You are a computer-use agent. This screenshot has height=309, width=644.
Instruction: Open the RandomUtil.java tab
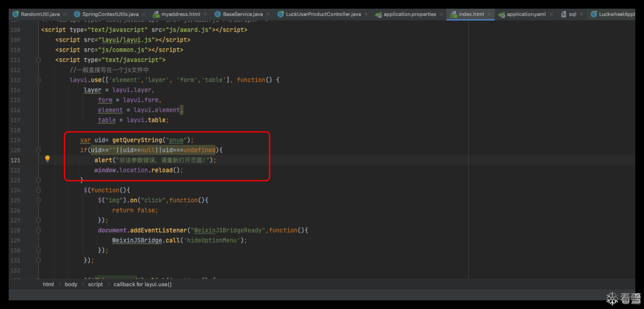[x=40, y=14]
